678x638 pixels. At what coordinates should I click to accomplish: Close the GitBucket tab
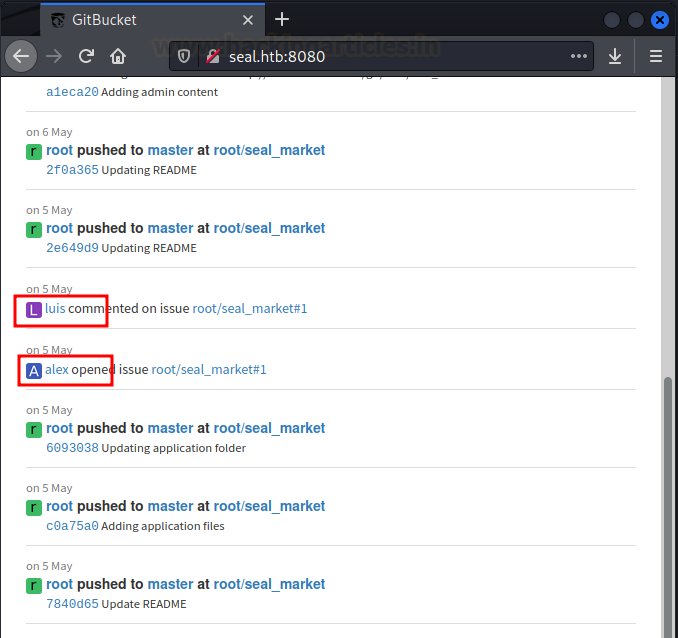click(248, 20)
